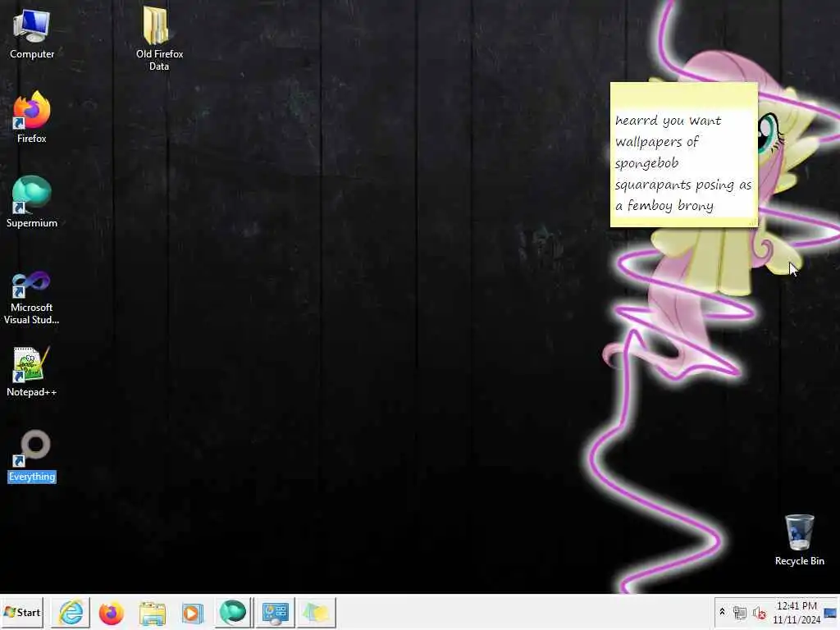Select the Notepad++ desktop shortcut

point(32,372)
